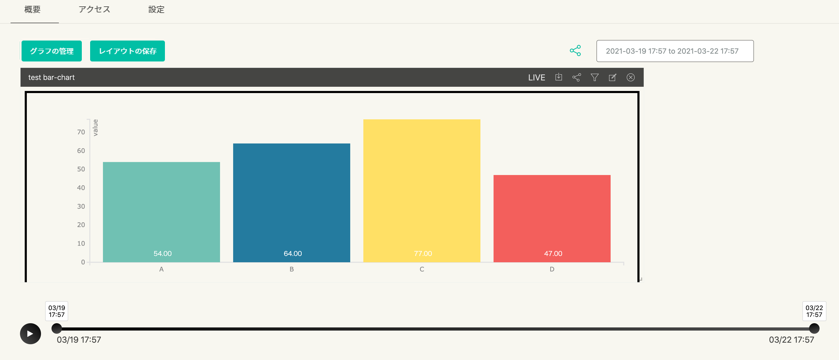The image size is (839, 360).
Task: Click the 03/19 17:57 handle tooltip
Action: click(x=57, y=311)
